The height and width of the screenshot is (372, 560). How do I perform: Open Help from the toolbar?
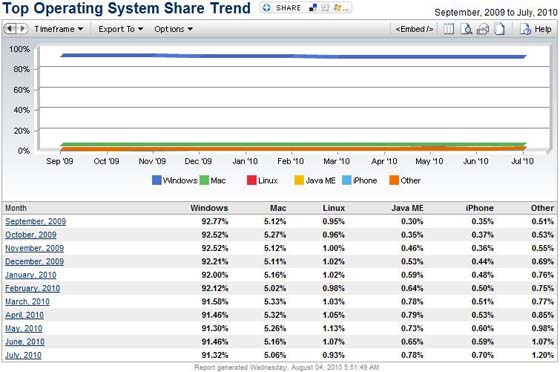[x=535, y=29]
